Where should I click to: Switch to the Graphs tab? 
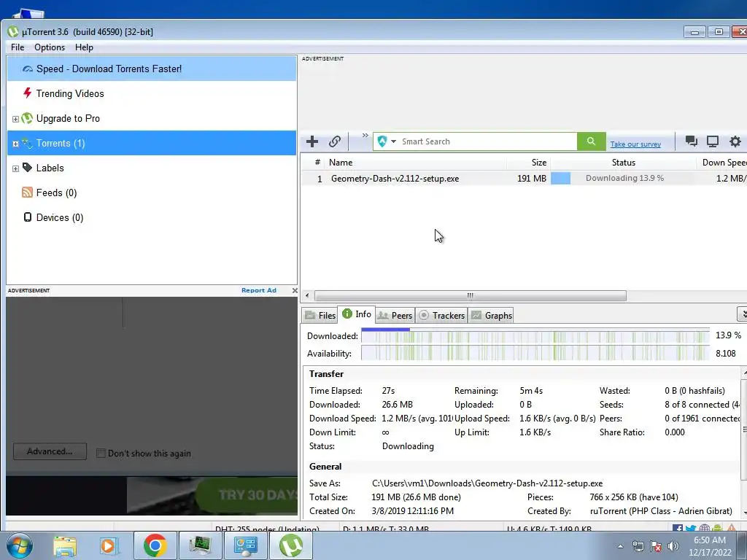tap(491, 315)
